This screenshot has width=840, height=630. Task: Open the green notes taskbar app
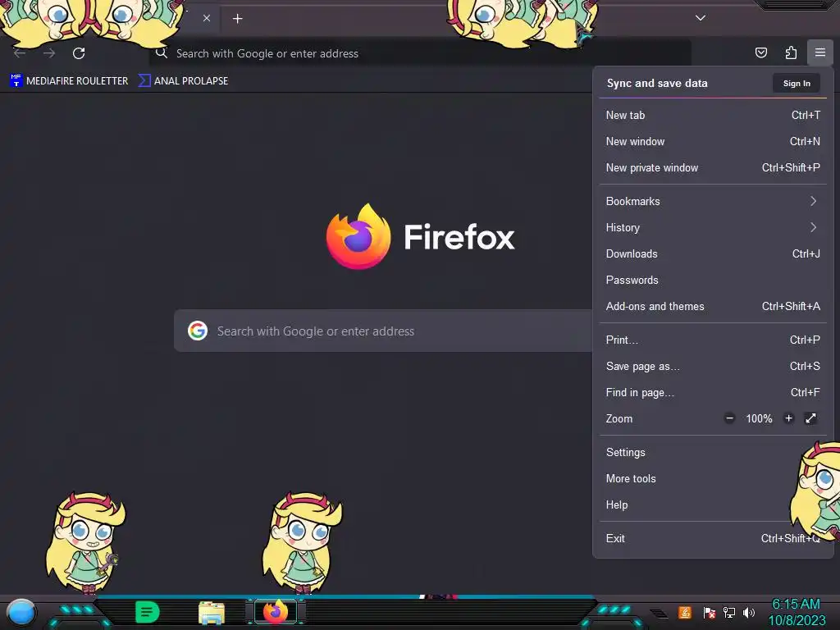point(147,612)
